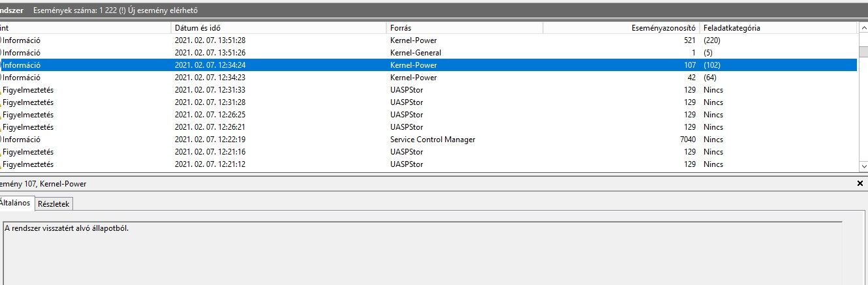Switch to the Részletek tab
868x285 pixels.
(54, 203)
